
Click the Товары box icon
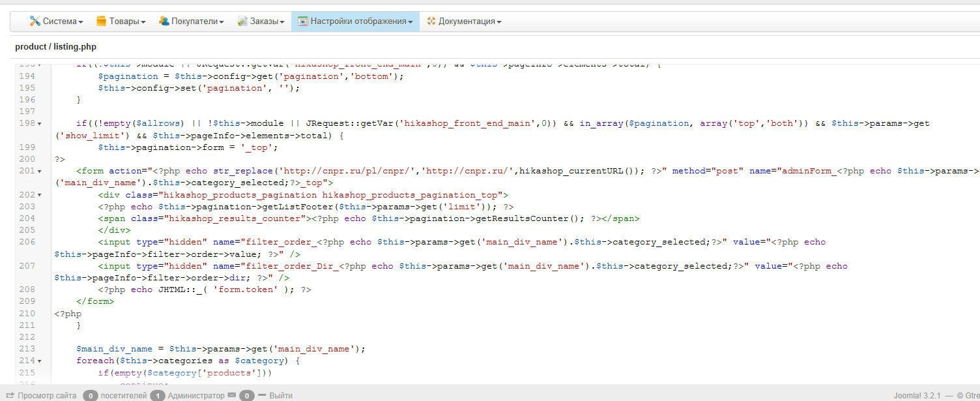pos(101,22)
